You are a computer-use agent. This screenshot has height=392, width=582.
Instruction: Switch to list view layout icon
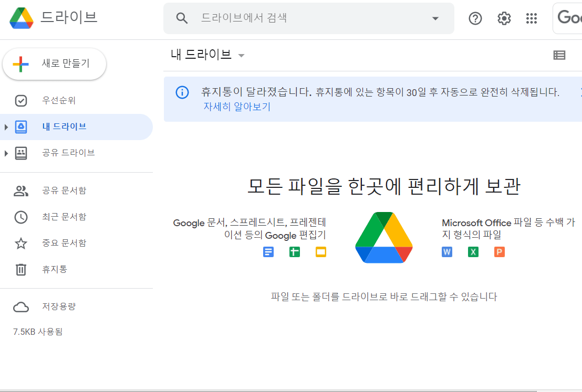[x=559, y=55]
